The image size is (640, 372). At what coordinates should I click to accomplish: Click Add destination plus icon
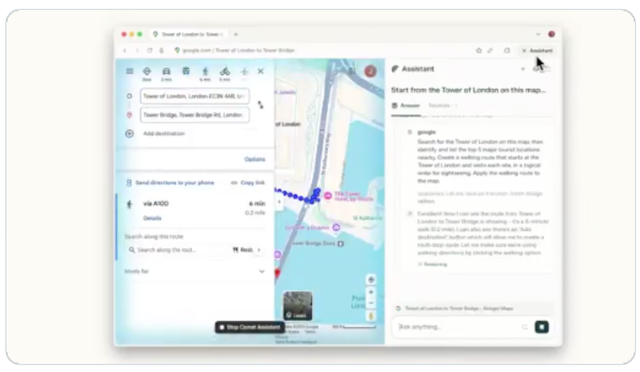pyautogui.click(x=129, y=134)
